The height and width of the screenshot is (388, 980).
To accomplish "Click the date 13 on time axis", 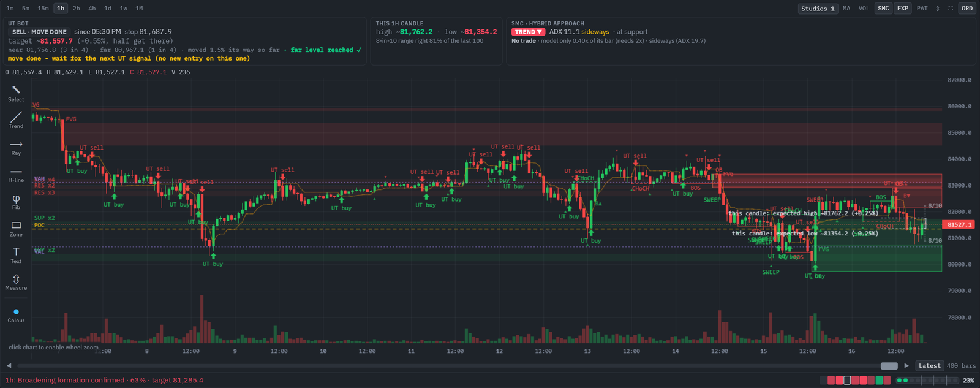I will [587, 351].
